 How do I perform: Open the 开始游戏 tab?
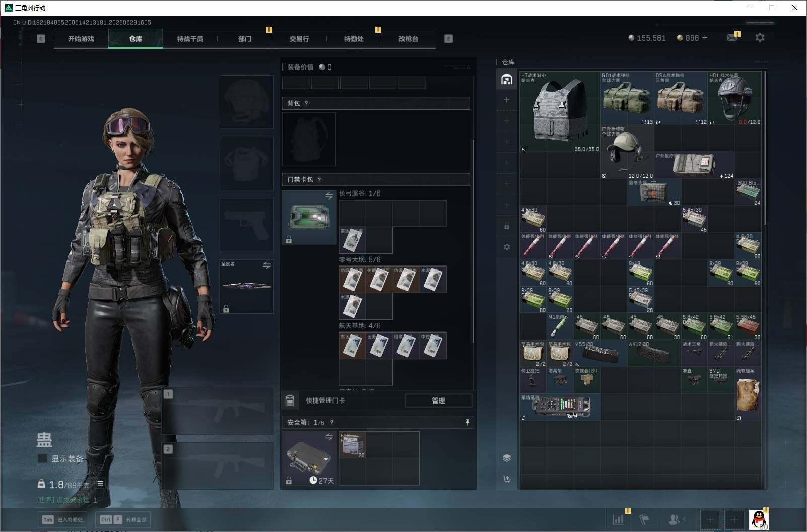tap(81, 39)
